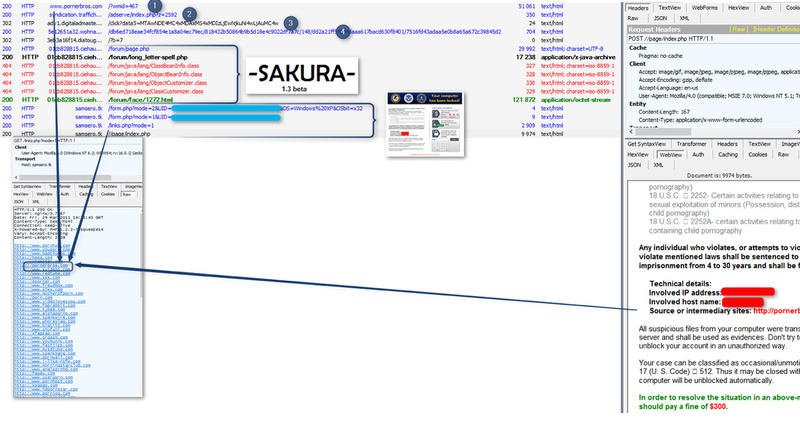Open the Cookies tab in the left inset window
Screen dimensions: 800x422
coord(108,194)
